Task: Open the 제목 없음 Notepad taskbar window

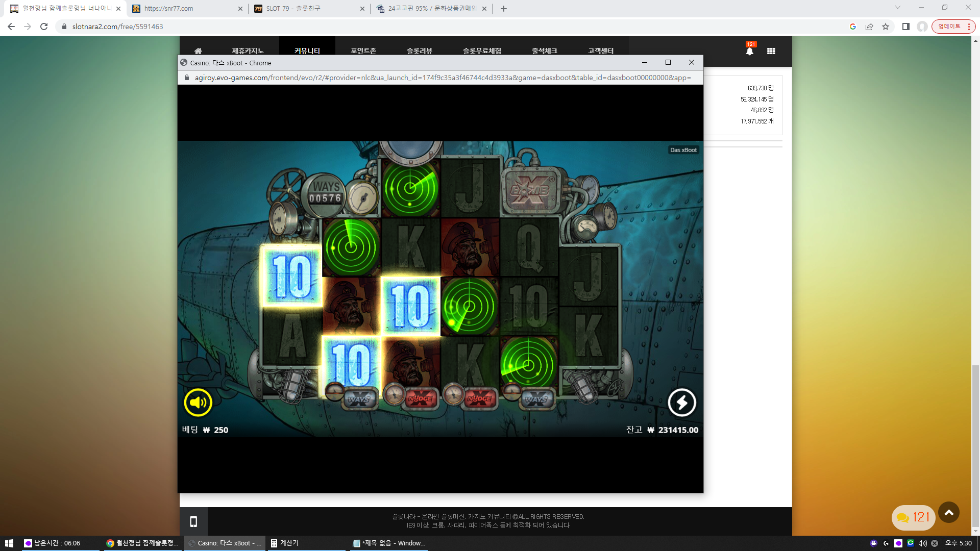Action: click(389, 543)
